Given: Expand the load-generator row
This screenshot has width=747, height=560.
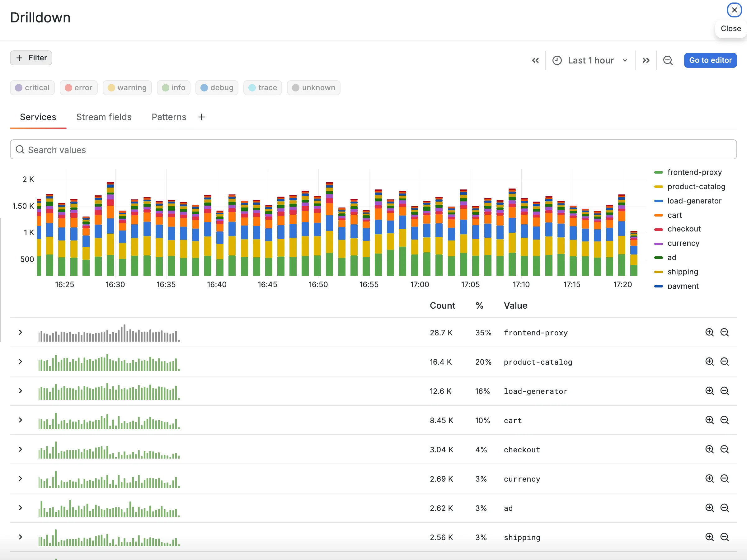Looking at the screenshot, I should (x=21, y=391).
